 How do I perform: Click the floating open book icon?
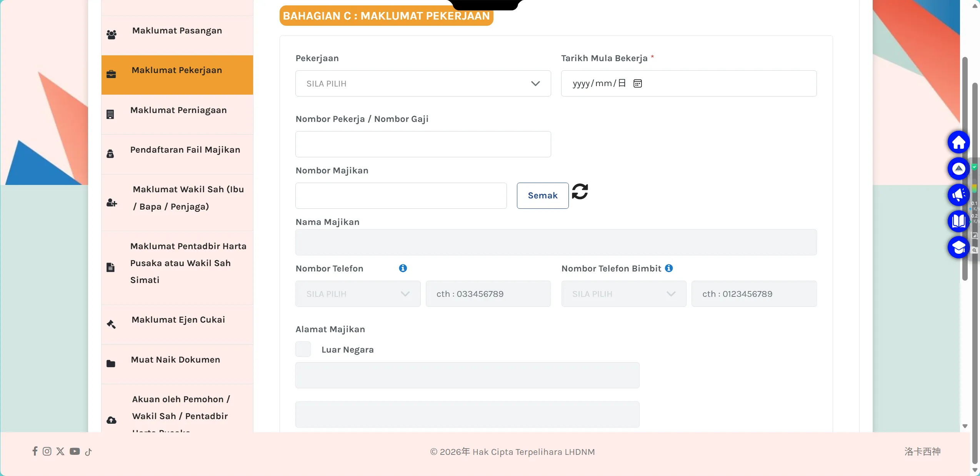tap(958, 221)
